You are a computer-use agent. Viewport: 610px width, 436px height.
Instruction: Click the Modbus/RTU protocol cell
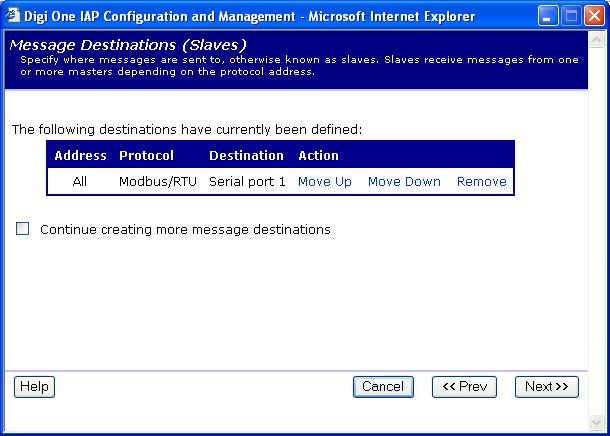(x=158, y=182)
